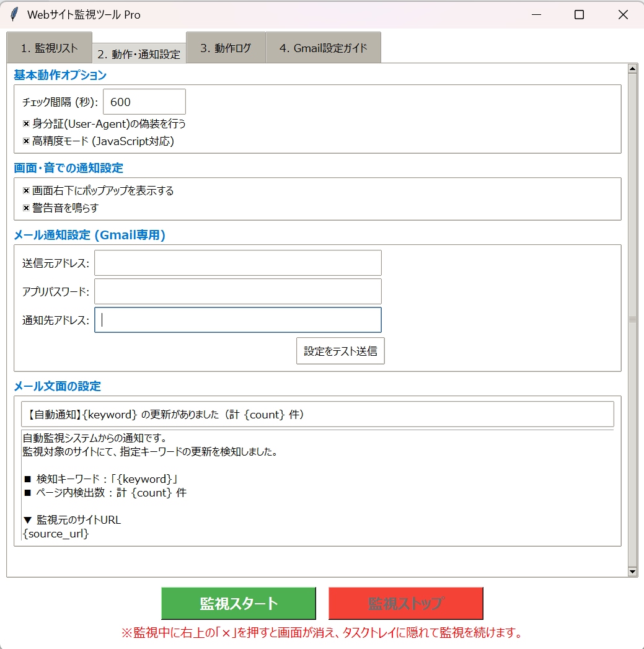This screenshot has width=644, height=649.
Task: Toggle 高精度モード (JavaScript対応) checkbox
Action: [x=26, y=141]
